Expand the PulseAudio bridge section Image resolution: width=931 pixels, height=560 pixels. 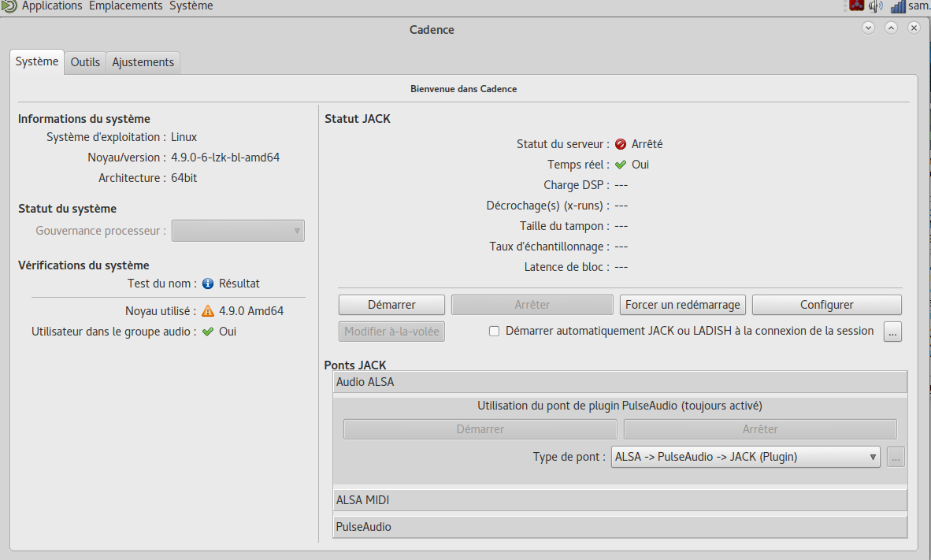click(x=620, y=527)
